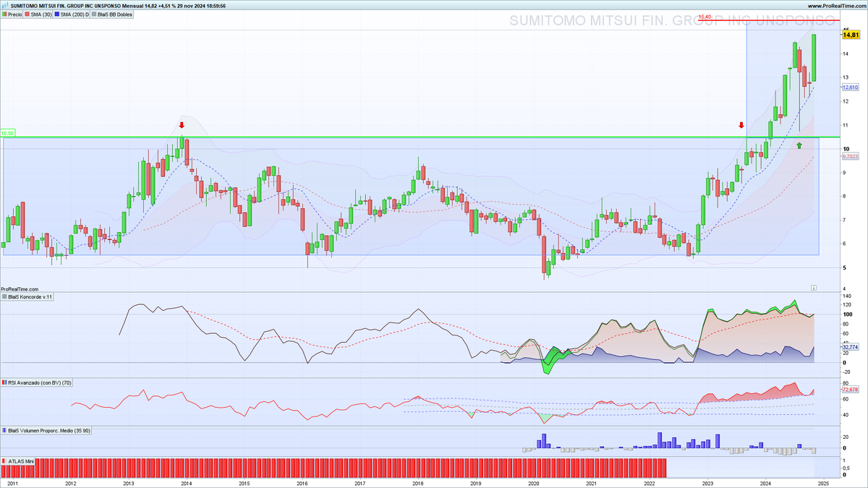Click the 2020 year on the time axis

[533, 482]
